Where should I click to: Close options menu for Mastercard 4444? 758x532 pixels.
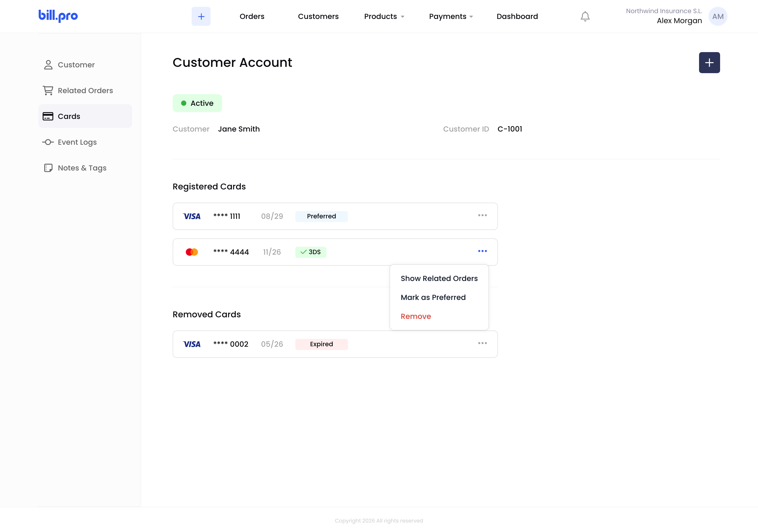pos(482,251)
